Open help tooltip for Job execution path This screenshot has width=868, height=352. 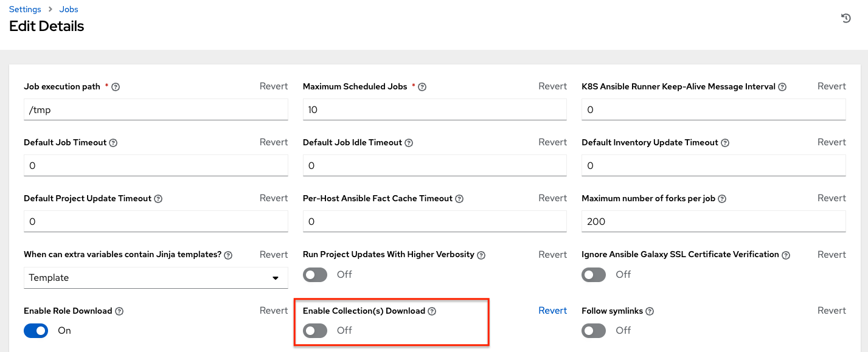coord(116,86)
